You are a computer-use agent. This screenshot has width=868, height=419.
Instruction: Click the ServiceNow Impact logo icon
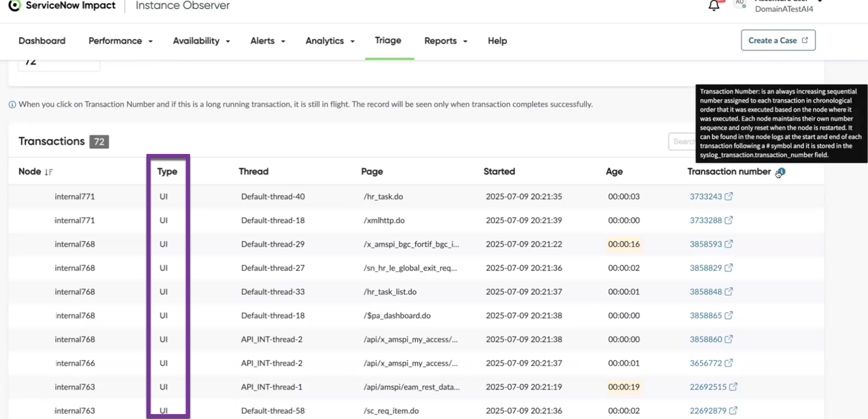tap(15, 5)
